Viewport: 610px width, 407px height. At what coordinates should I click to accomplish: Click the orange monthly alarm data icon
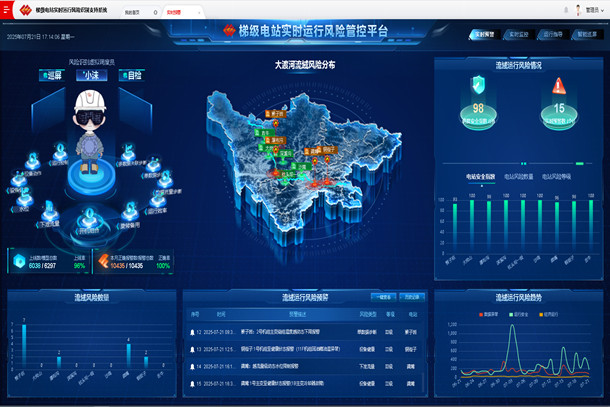(103, 262)
